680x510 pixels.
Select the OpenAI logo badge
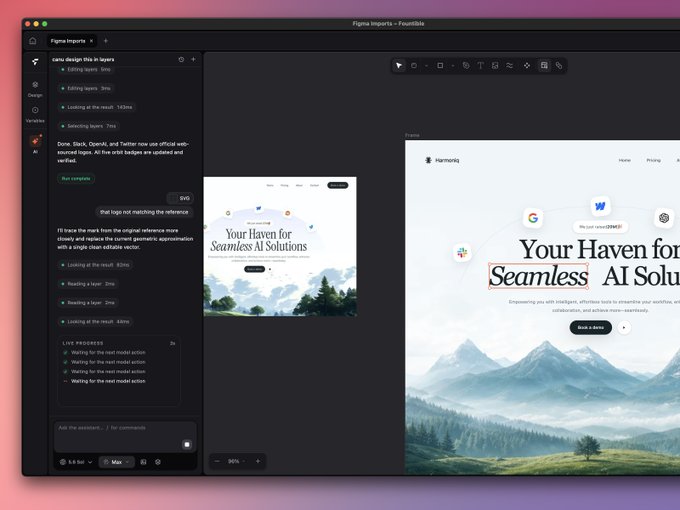point(664,218)
